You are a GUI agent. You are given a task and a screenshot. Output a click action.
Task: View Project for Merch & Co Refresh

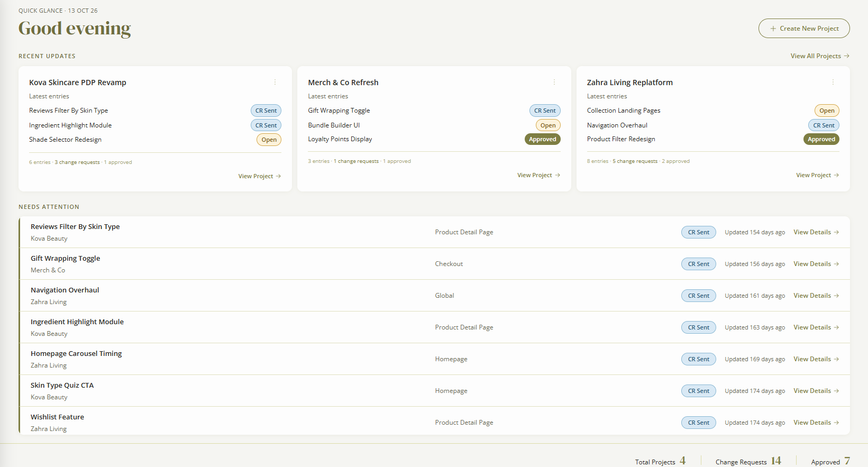click(538, 175)
